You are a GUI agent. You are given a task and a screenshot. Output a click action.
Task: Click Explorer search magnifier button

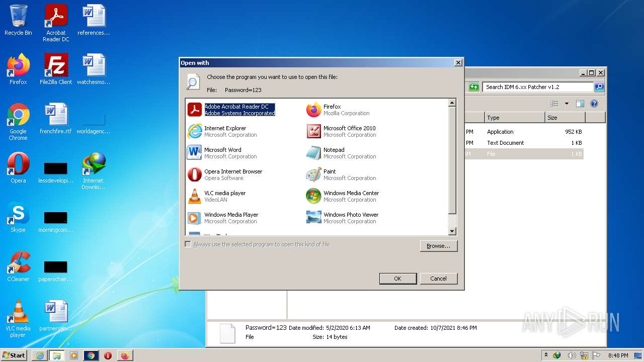pos(599,87)
